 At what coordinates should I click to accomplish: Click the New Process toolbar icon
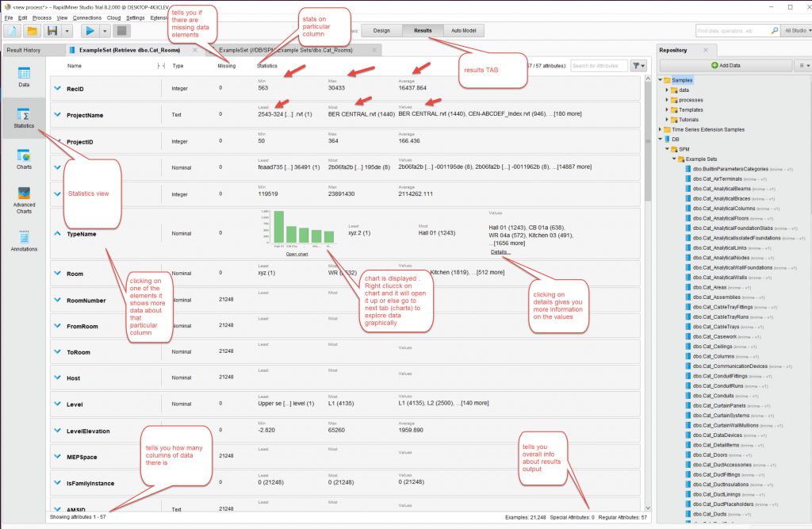pos(13,31)
